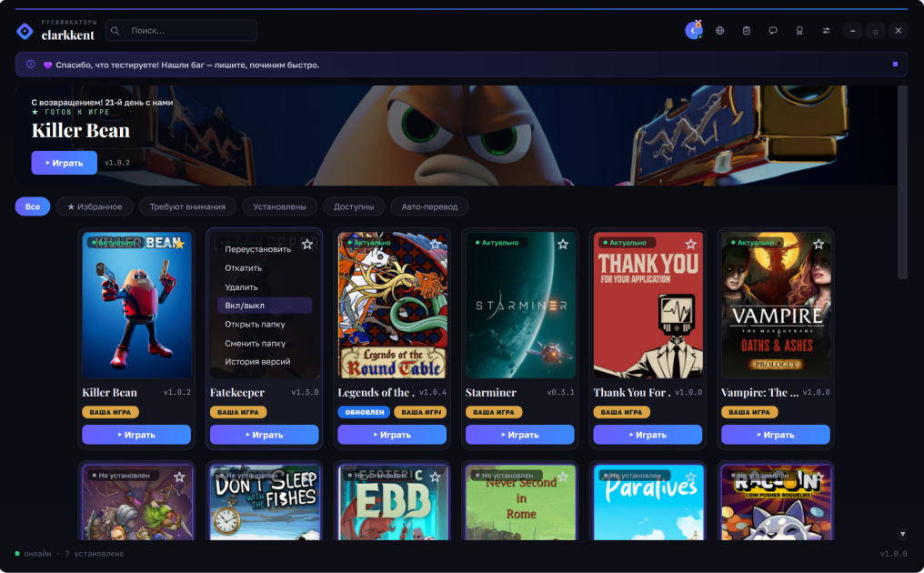Toggle favorite star on Fatekeeper card

click(x=307, y=244)
